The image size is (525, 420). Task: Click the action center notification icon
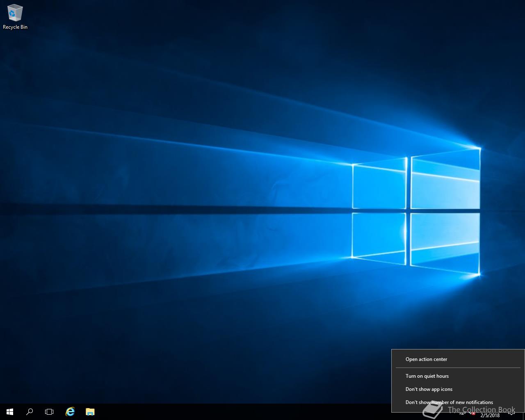[511, 413]
